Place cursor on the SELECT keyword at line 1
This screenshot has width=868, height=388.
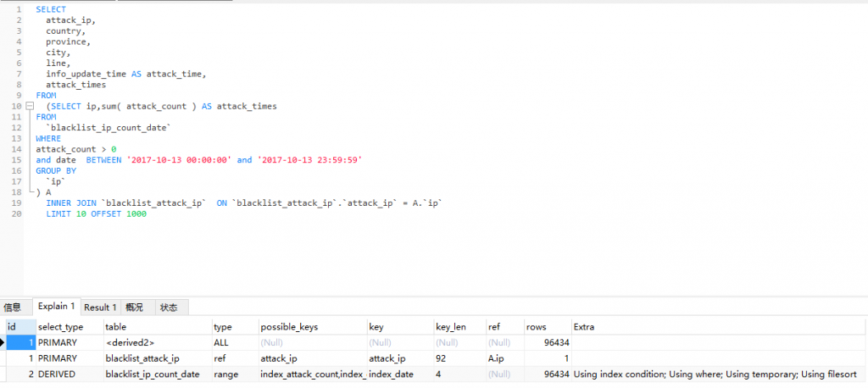pos(51,9)
